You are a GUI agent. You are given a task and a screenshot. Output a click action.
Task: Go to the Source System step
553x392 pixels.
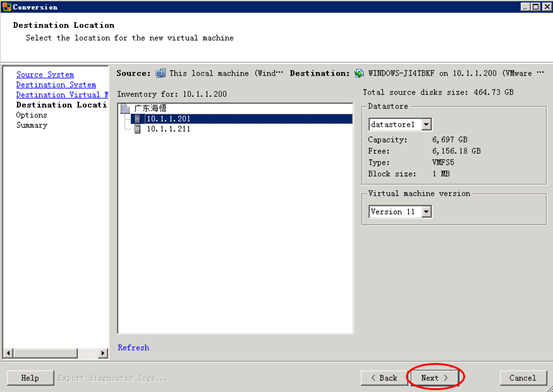pos(45,75)
